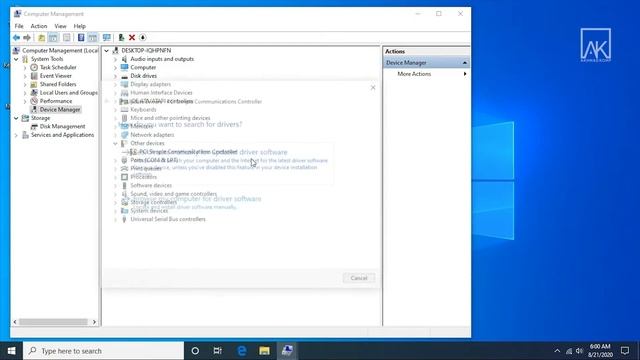Click the Up One Level folder icon
Image resolution: width=640 pixels, height=360 pixels.
click(x=41, y=38)
